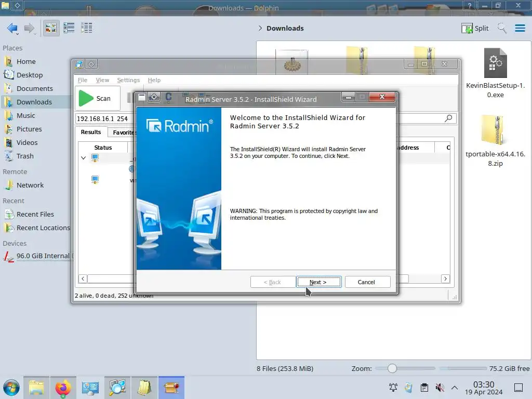Open the clock showing 03:30
The width and height of the screenshot is (532, 399).
pos(484,388)
